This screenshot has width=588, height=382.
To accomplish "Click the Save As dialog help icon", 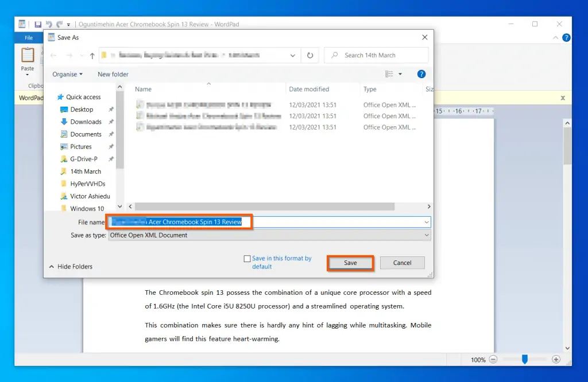I will click(x=421, y=74).
